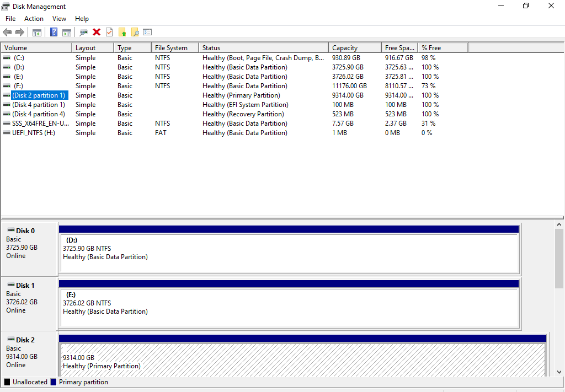
Task: Sort by the Type column header
Action: [x=132, y=47]
